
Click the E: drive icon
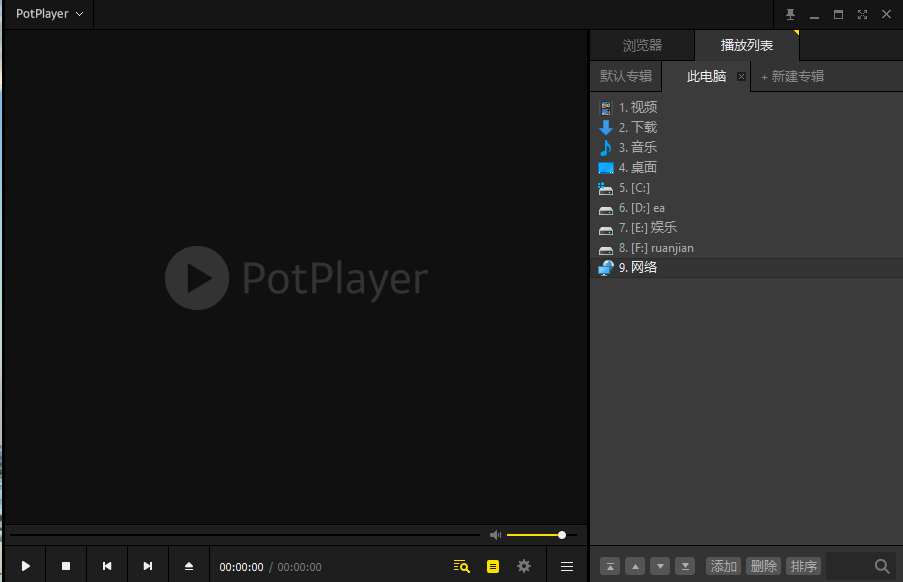click(606, 230)
